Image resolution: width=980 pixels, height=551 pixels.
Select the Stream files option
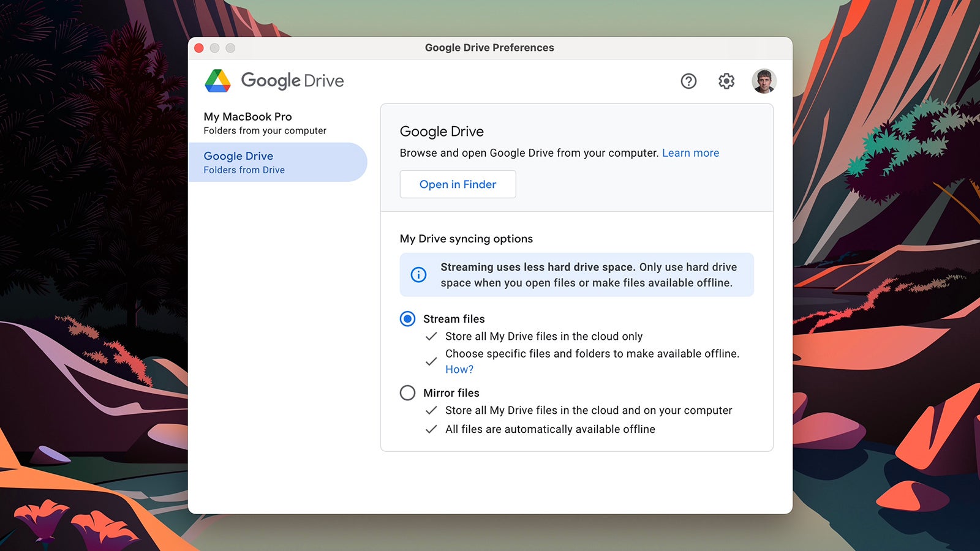pos(454,319)
